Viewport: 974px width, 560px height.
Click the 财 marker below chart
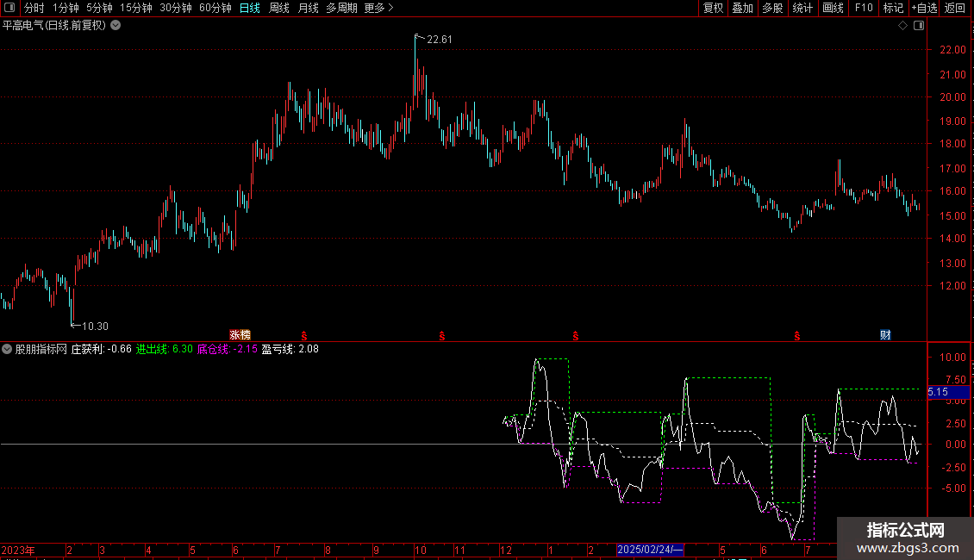tap(886, 335)
